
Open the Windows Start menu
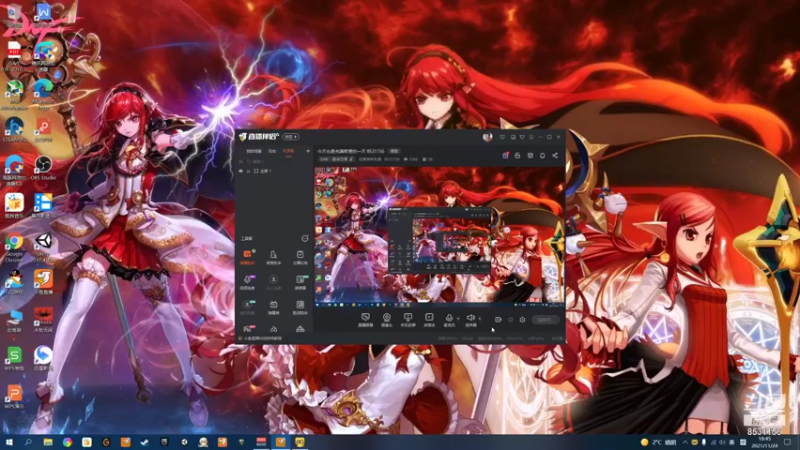click(x=9, y=442)
